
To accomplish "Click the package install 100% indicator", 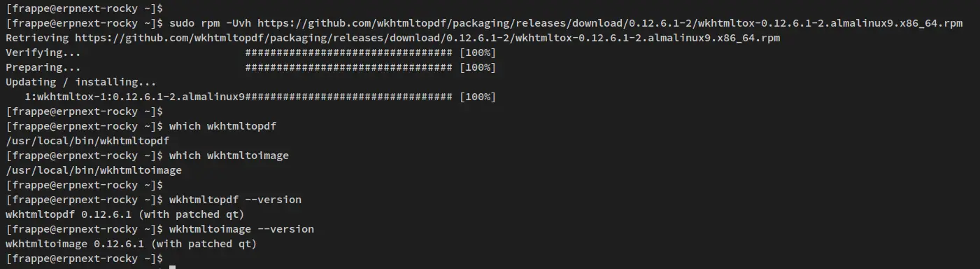I will (478, 97).
